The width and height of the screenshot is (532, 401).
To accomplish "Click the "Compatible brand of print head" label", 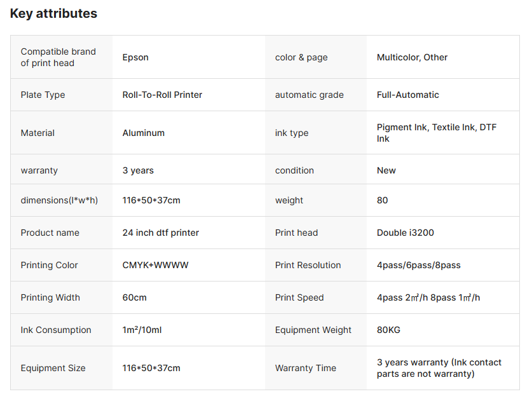I will pos(58,57).
